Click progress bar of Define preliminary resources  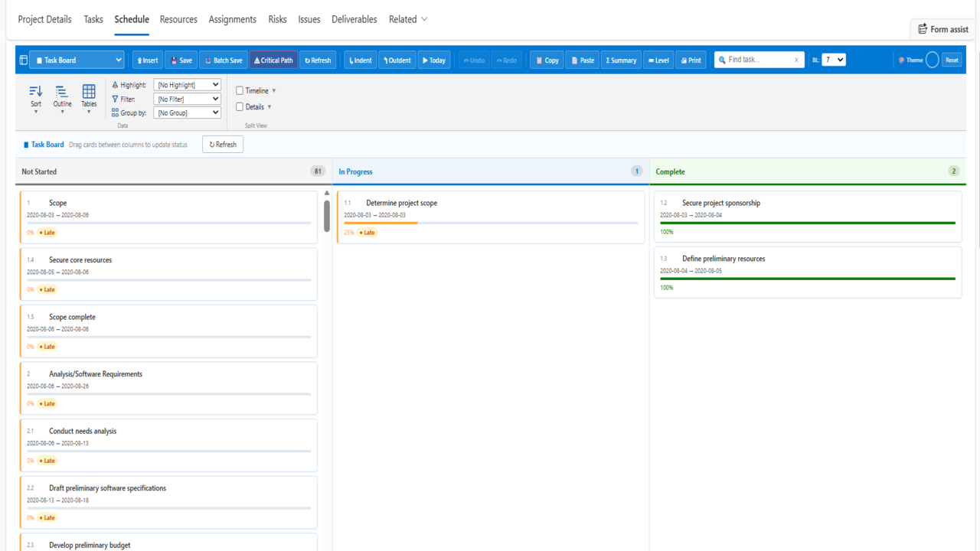pyautogui.click(x=808, y=279)
